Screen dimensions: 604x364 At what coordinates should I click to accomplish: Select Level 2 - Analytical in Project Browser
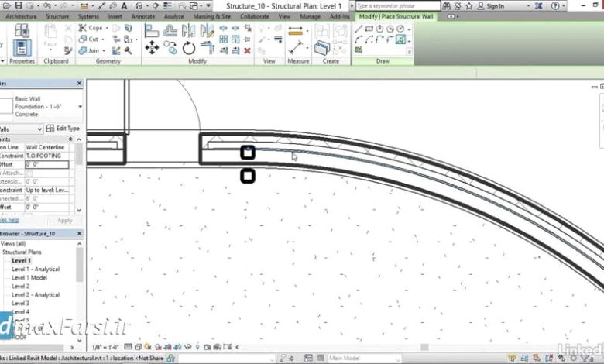[36, 295]
